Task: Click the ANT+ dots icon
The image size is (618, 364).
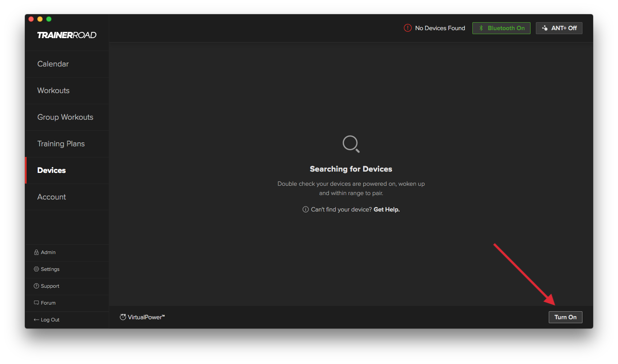Action: coord(545,28)
